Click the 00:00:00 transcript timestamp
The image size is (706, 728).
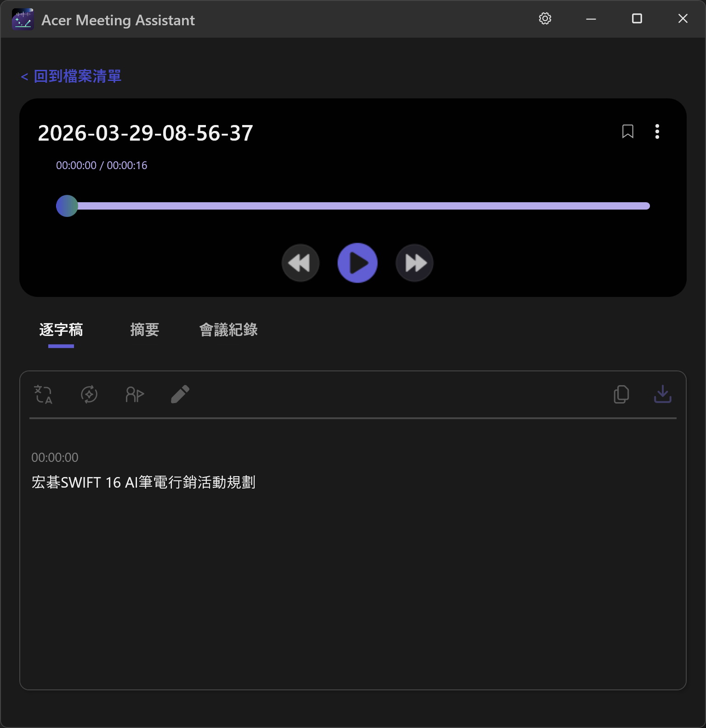pos(55,457)
